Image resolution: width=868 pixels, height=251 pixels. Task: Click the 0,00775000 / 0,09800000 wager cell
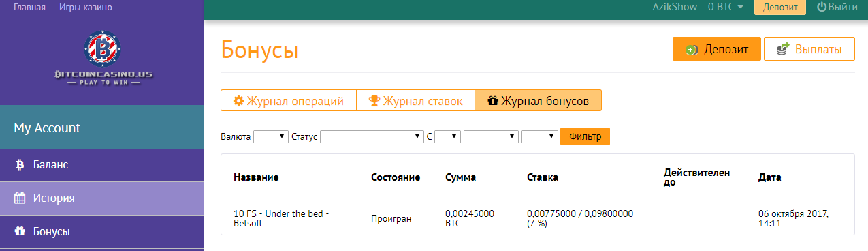tap(580, 218)
